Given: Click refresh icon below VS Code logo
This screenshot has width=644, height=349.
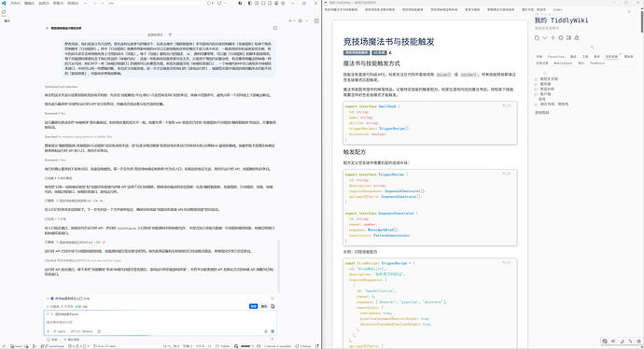Looking at the screenshot, I should coord(4,12).
